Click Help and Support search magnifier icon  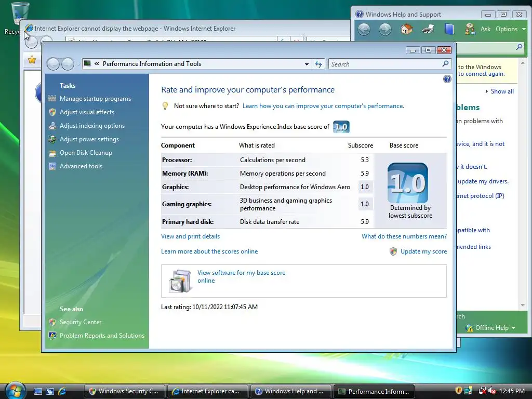(x=519, y=47)
